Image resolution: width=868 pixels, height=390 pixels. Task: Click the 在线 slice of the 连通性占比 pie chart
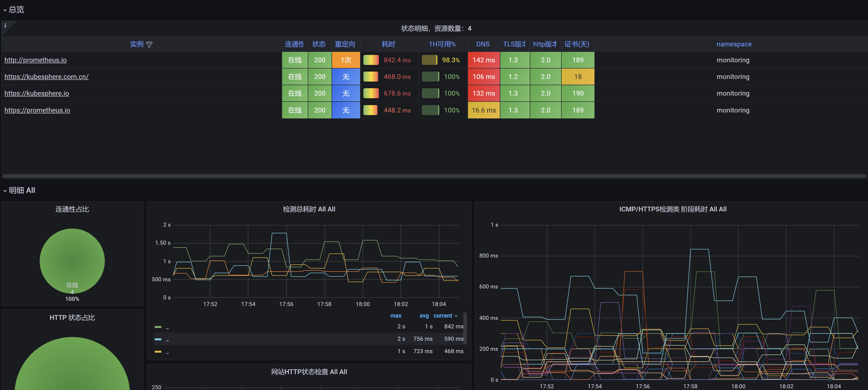tap(72, 261)
